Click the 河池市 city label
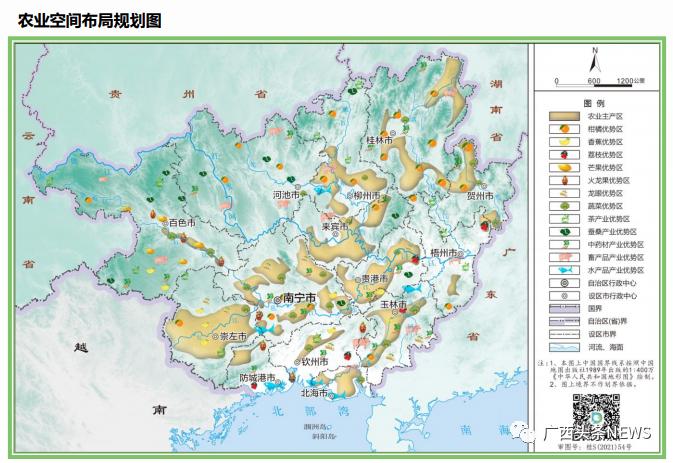Viewport: 673px width, 463px height. click(x=286, y=195)
